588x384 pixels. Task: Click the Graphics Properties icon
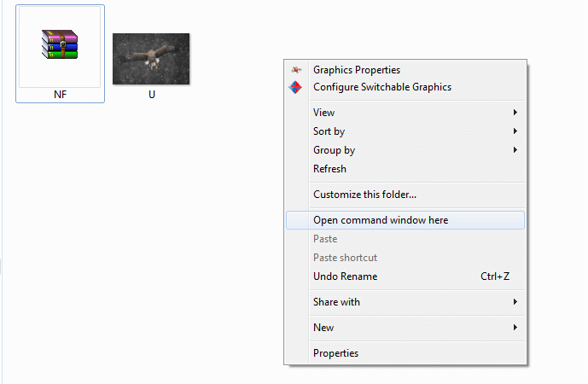[296, 70]
